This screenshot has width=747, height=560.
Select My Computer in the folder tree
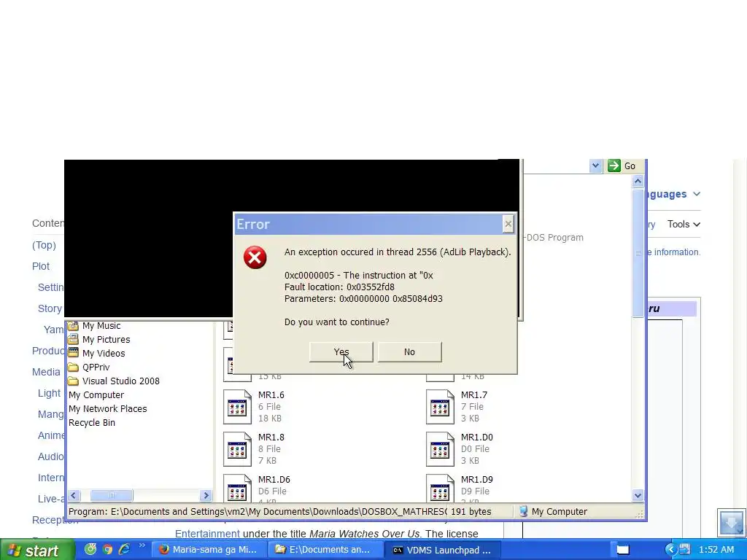[96, 394]
